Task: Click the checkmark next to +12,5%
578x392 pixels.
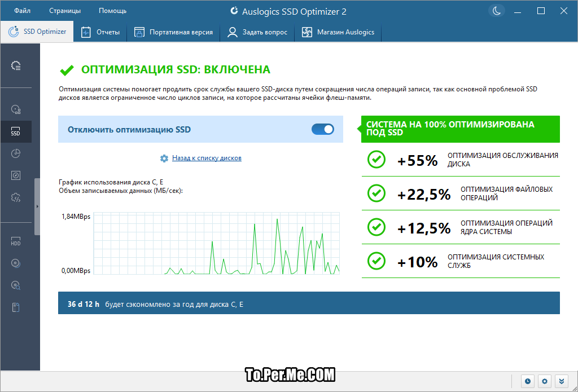Action: coord(376,227)
